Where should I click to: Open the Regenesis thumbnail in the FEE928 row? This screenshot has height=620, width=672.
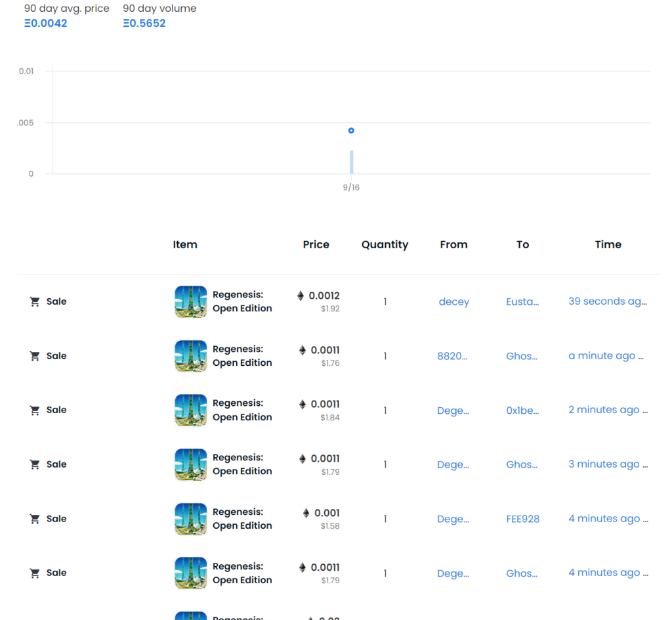click(190, 519)
